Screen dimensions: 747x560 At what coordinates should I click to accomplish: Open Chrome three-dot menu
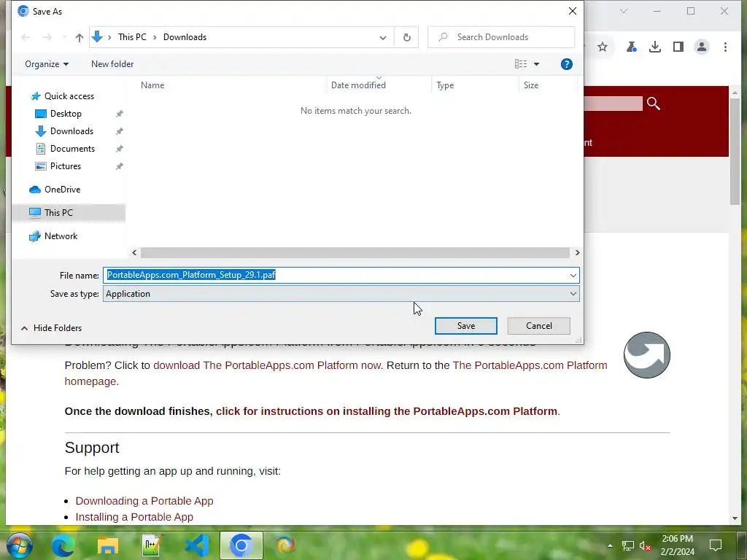pos(725,47)
